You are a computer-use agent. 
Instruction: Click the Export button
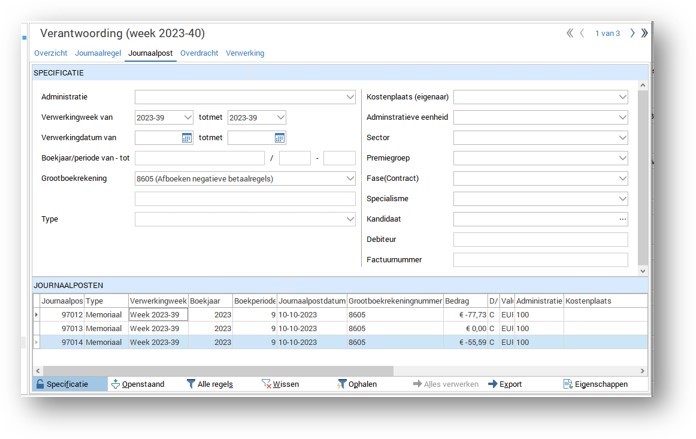505,384
